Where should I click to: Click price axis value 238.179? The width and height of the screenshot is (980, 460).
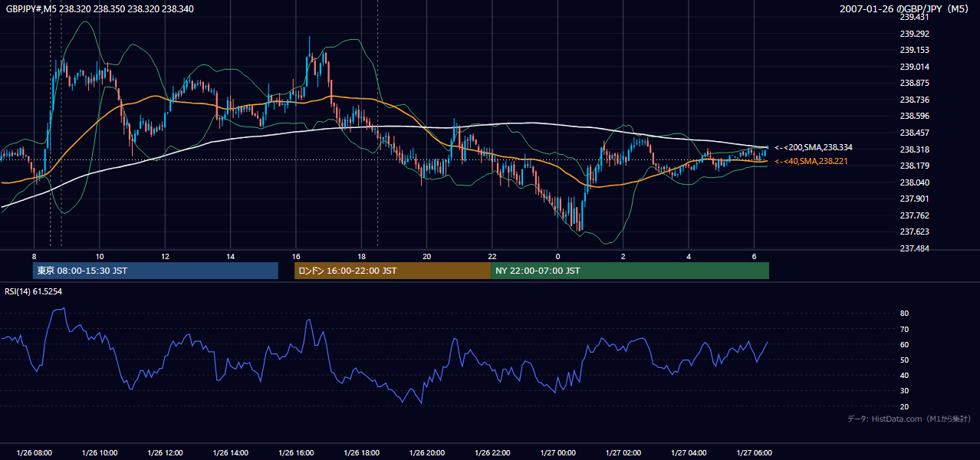pos(915,166)
